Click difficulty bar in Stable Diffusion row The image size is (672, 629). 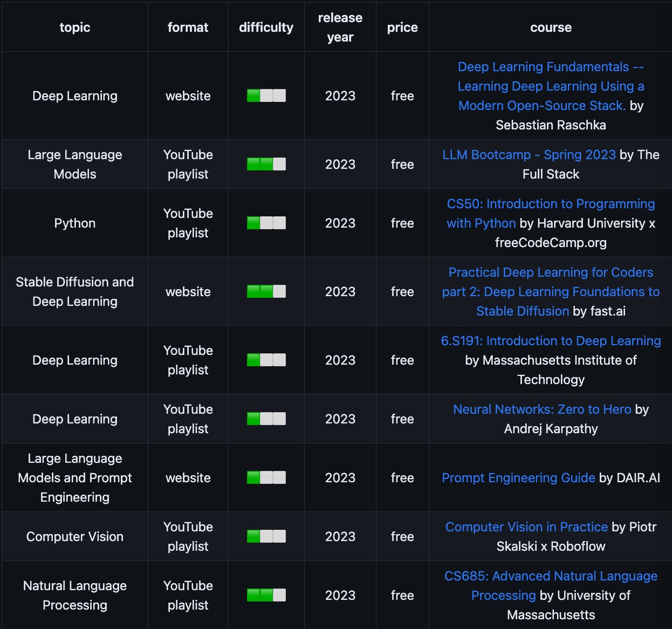tap(266, 292)
